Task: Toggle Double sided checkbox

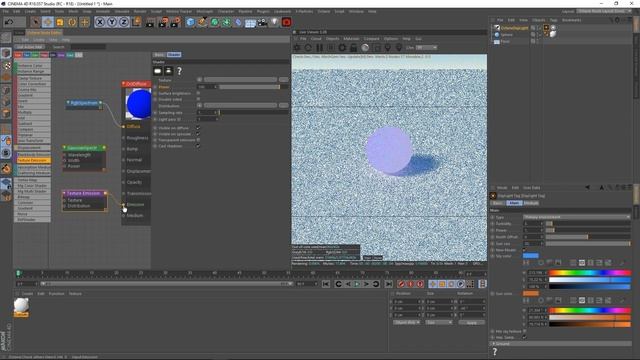Action: (198, 99)
